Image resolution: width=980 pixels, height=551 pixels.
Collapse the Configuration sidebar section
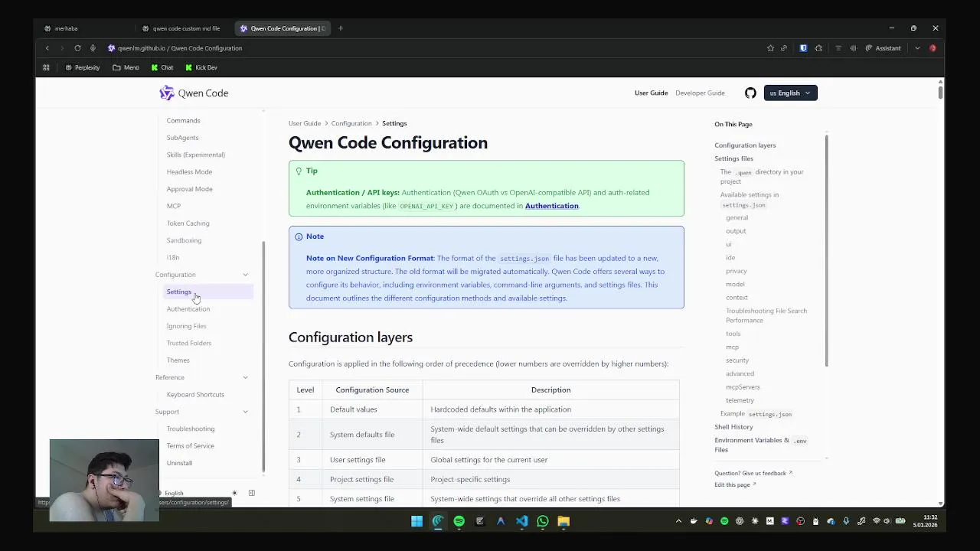click(245, 275)
